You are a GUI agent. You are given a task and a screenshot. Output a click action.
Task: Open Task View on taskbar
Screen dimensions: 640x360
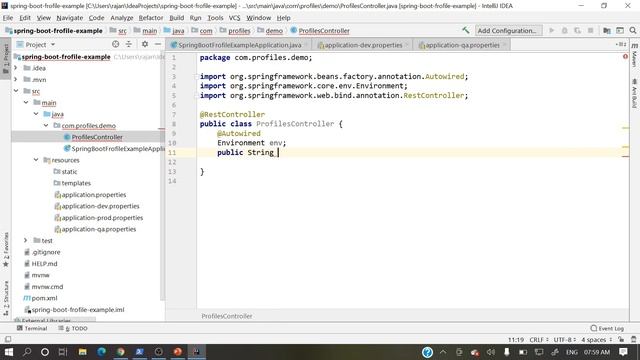click(x=63, y=352)
